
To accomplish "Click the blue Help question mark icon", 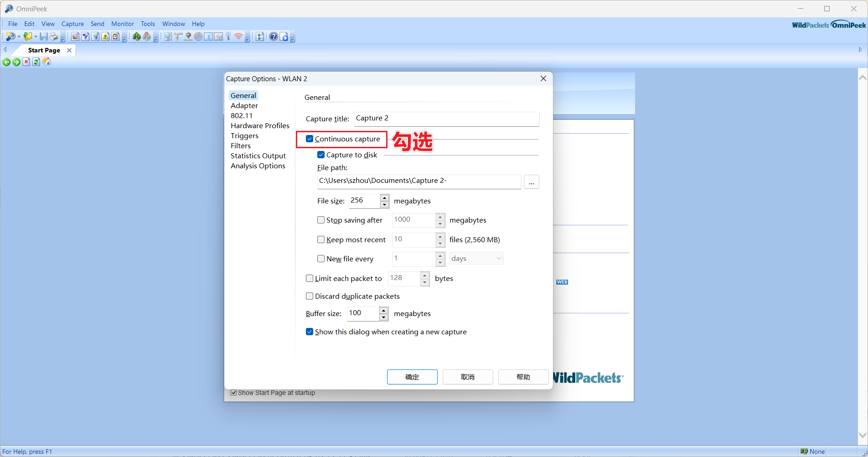I will click(x=274, y=36).
